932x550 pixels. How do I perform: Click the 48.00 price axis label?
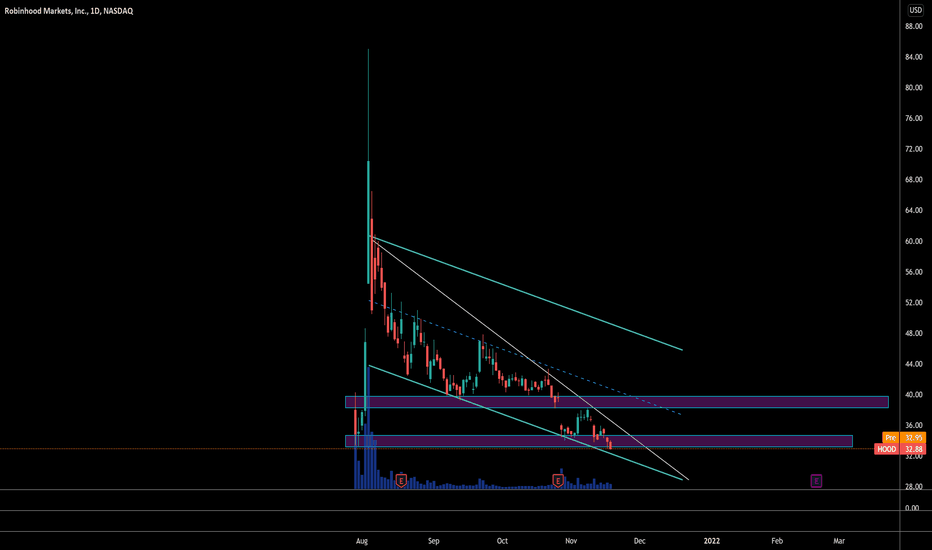tap(914, 334)
